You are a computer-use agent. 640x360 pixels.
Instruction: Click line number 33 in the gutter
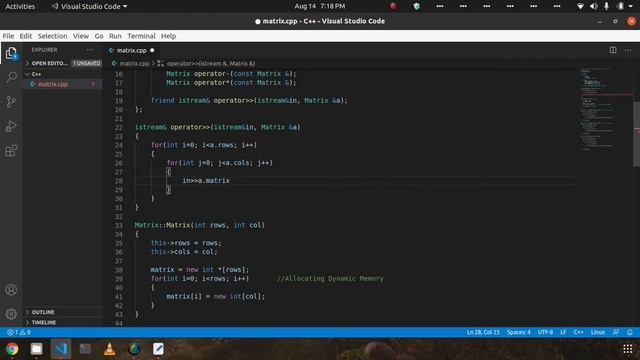pyautogui.click(x=118, y=225)
